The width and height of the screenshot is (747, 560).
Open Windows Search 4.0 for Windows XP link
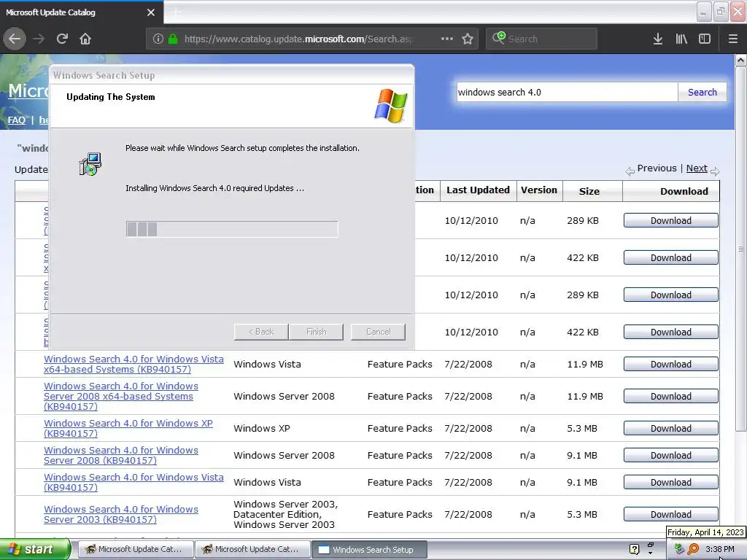[x=128, y=428]
